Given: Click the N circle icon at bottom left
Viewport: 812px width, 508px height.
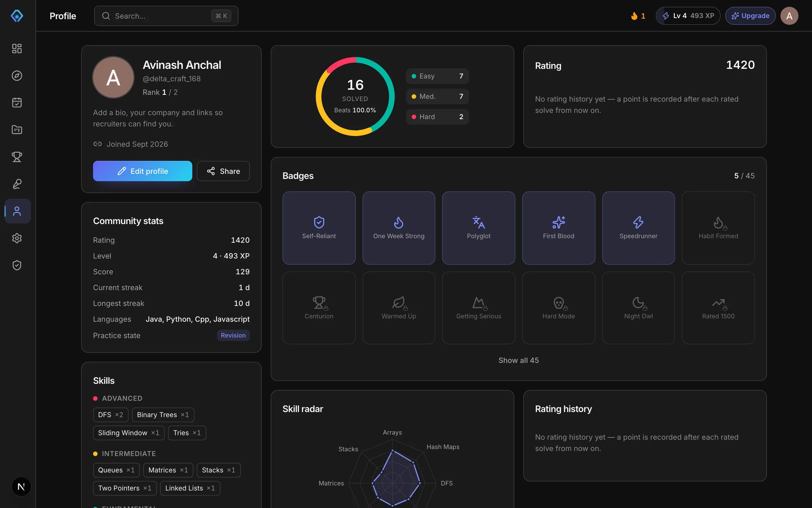Looking at the screenshot, I should 21,487.
